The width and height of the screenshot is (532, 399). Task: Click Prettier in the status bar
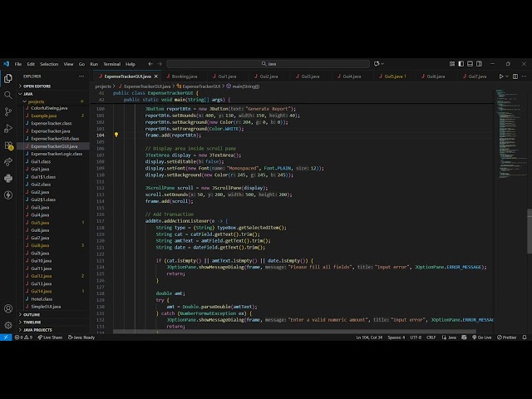[506, 337]
